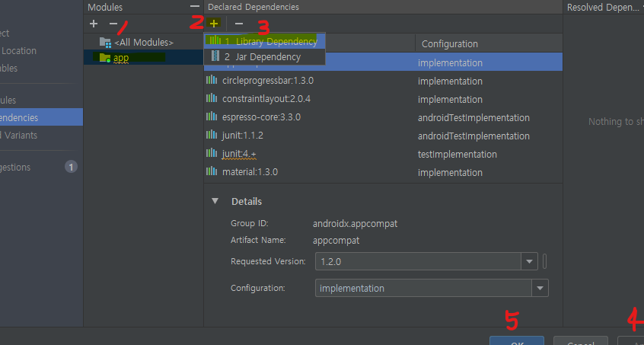
Task: Click library icon of junit:4.+ row
Action: [212, 153]
